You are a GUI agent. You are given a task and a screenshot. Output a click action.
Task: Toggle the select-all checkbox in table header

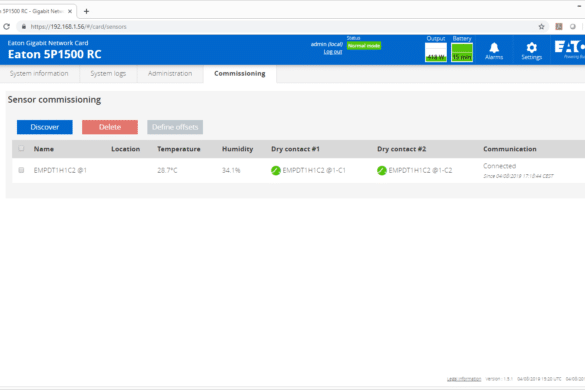pos(21,148)
